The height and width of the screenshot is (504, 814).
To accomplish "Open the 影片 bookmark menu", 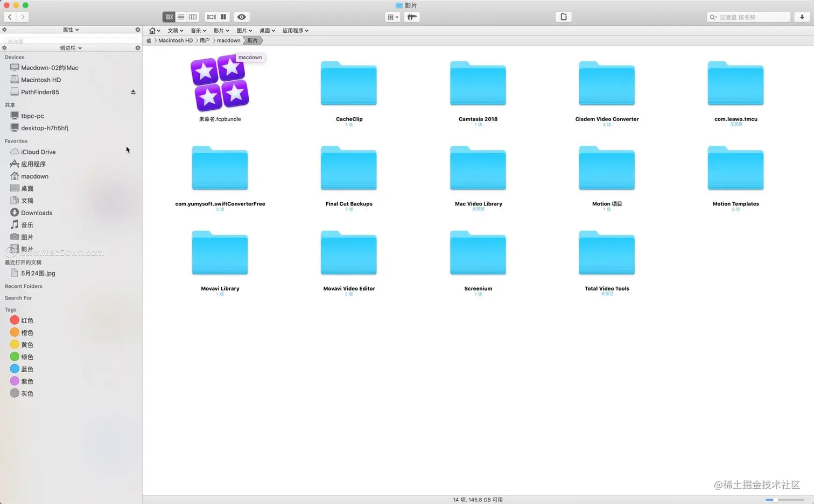I will point(221,31).
